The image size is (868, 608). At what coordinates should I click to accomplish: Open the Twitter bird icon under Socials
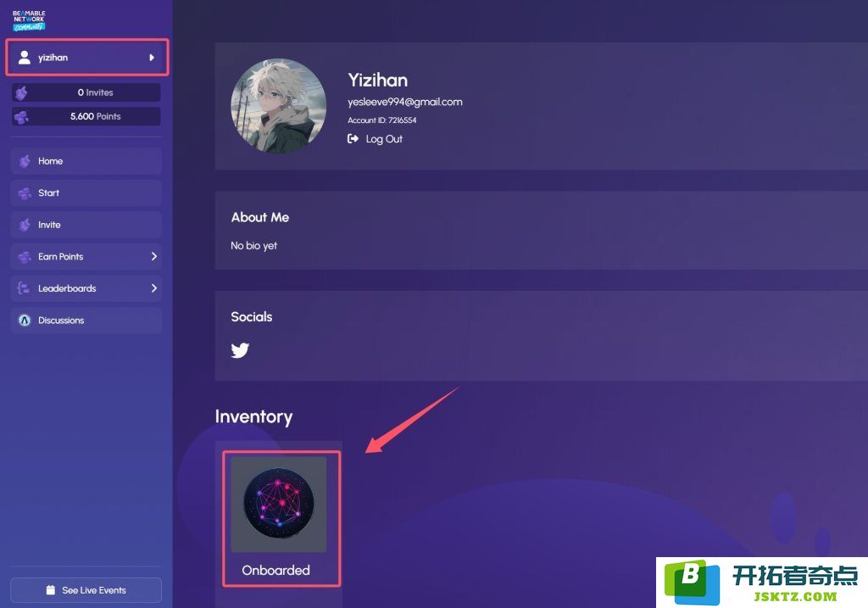(240, 350)
